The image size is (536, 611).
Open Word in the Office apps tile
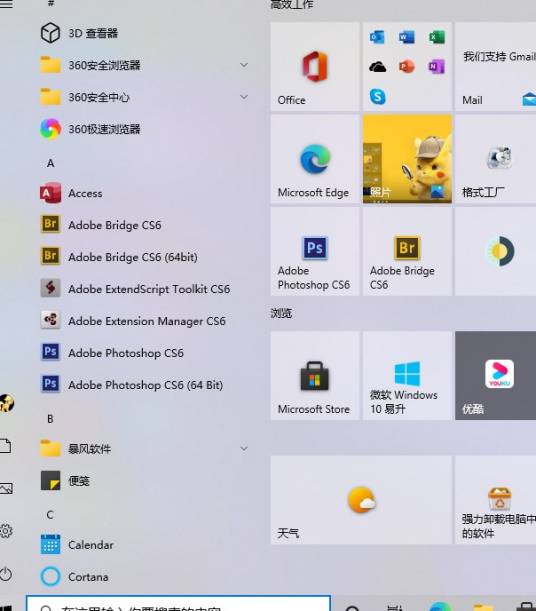click(407, 37)
